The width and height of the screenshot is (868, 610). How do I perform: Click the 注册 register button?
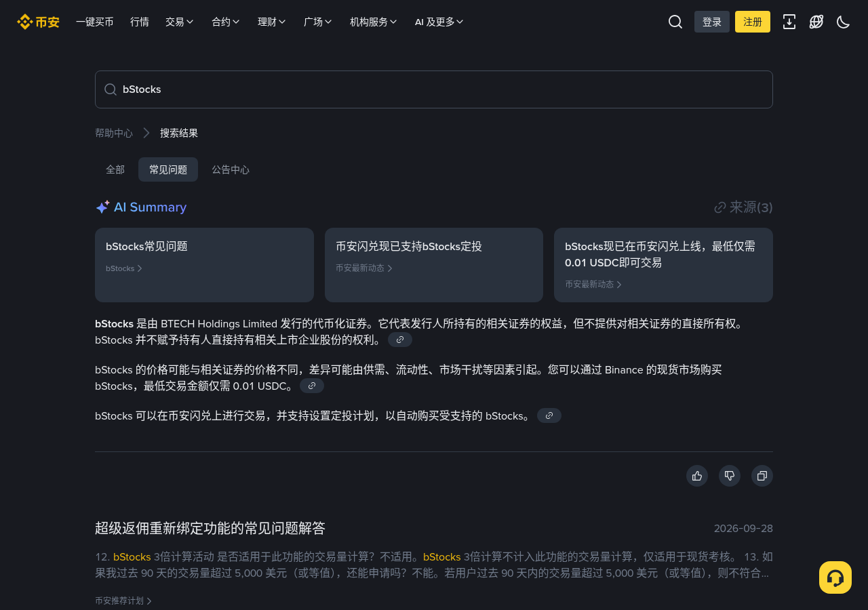[x=753, y=22]
